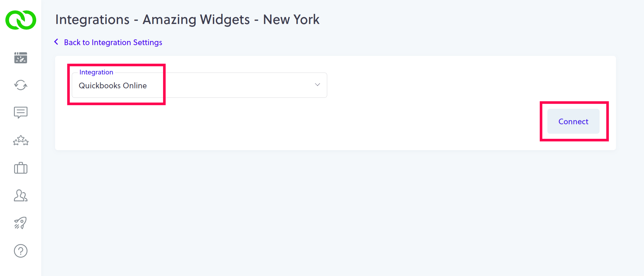
Task: Open the scheduling calendar icon
Action: 20,58
